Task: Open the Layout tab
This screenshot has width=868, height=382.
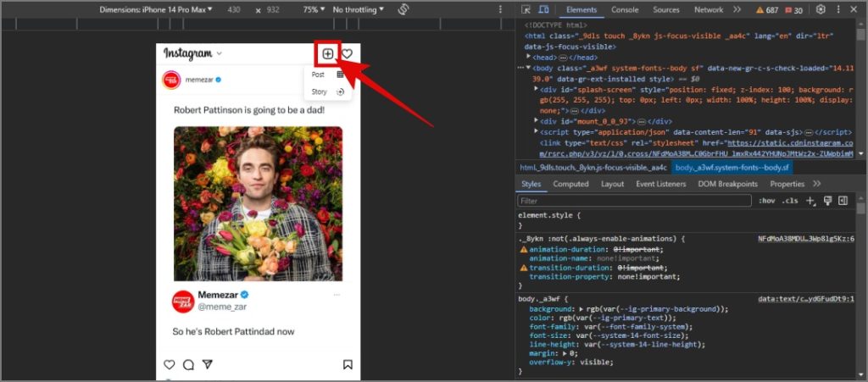Action: click(612, 184)
